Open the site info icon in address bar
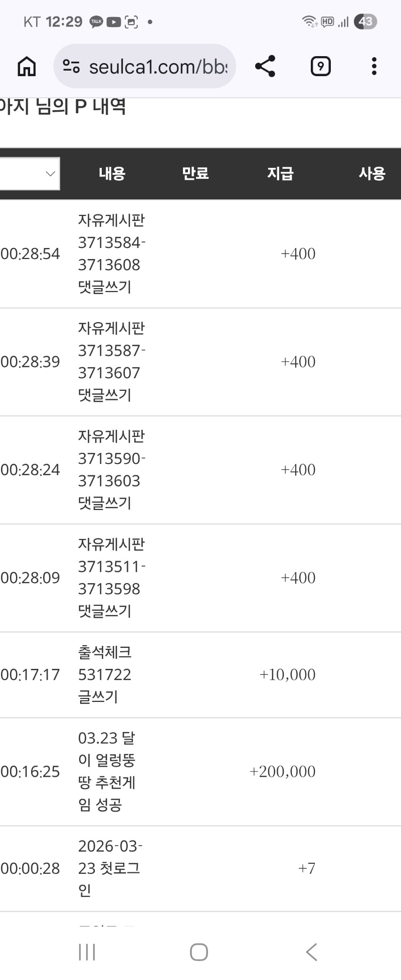 [x=71, y=66]
